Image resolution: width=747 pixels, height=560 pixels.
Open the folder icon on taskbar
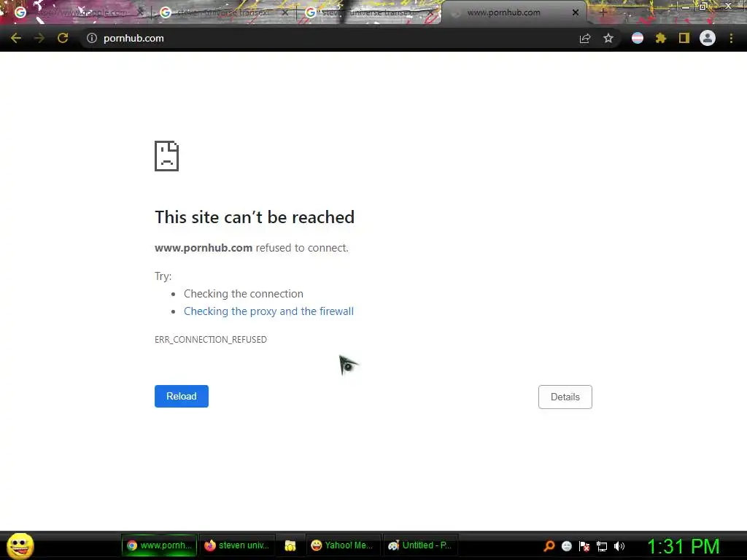(x=290, y=545)
